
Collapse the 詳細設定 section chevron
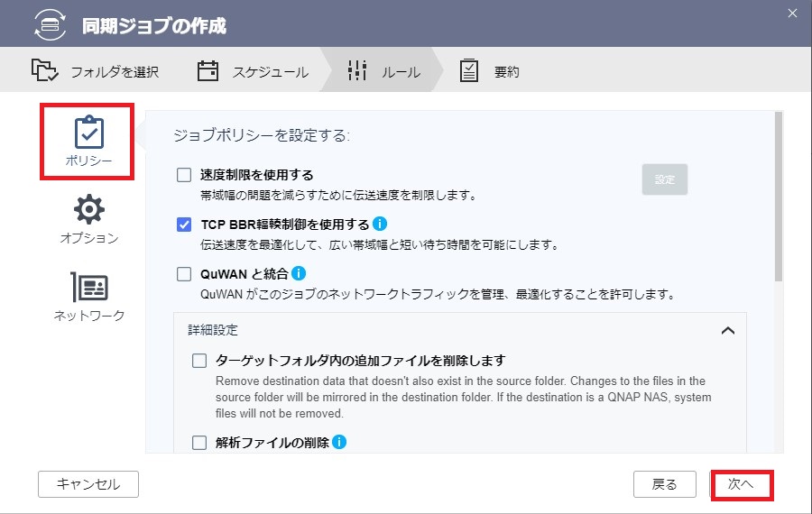click(x=728, y=330)
